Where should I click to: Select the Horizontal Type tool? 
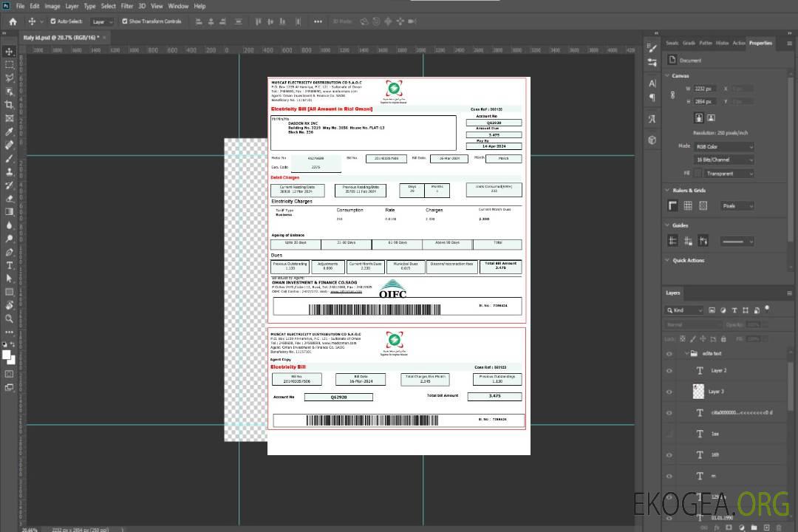[10, 265]
